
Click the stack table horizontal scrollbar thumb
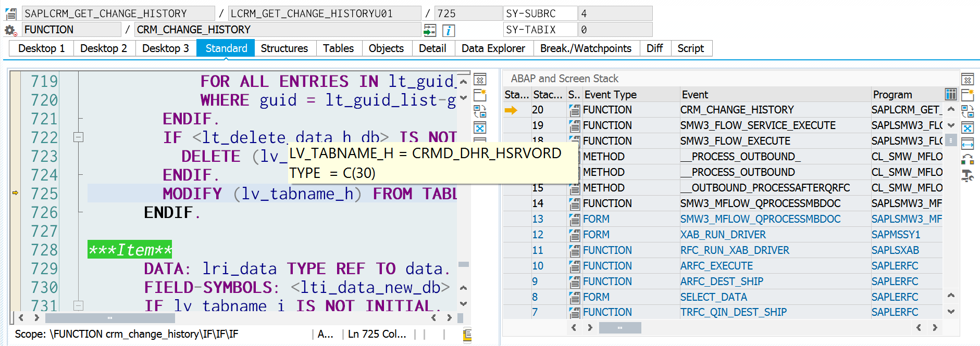619,328
